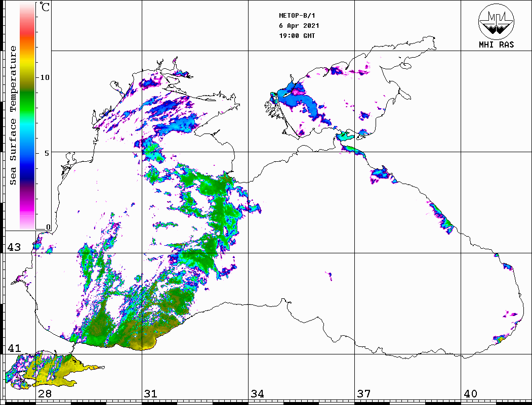Click longitude label '28' on bottom axis
The width and height of the screenshot is (532, 405).
click(x=45, y=393)
